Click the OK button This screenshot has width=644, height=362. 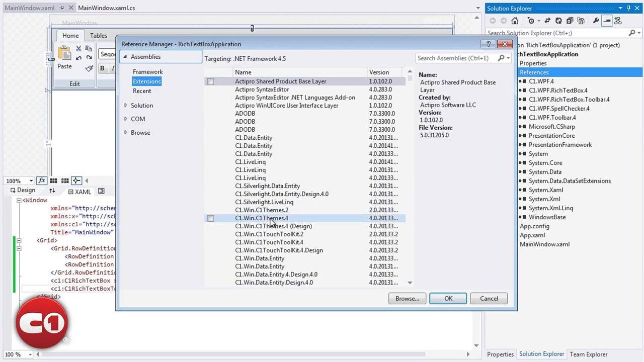(x=448, y=299)
